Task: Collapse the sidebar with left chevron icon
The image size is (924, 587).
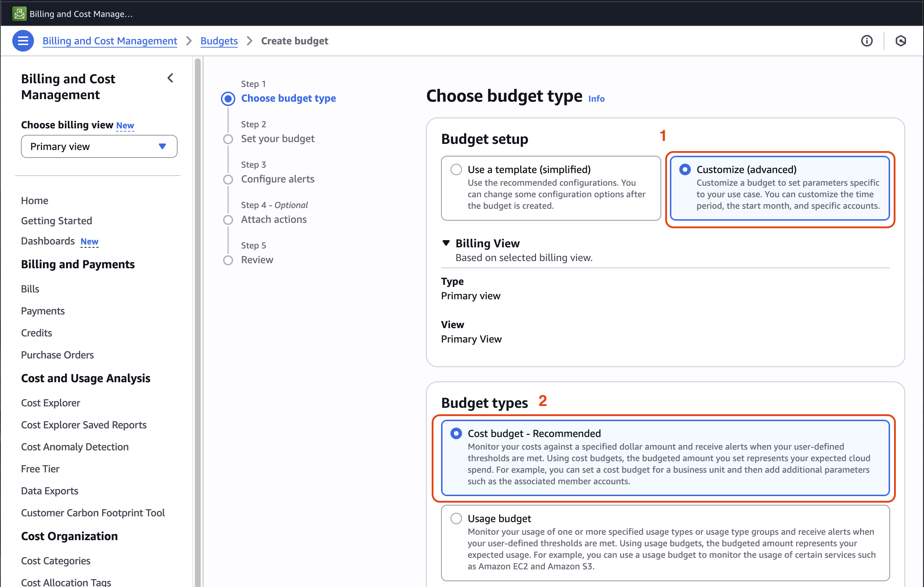Action: pos(170,78)
